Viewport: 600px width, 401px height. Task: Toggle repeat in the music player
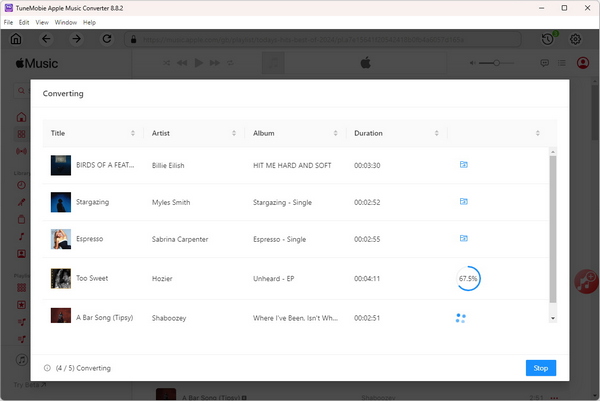point(230,63)
